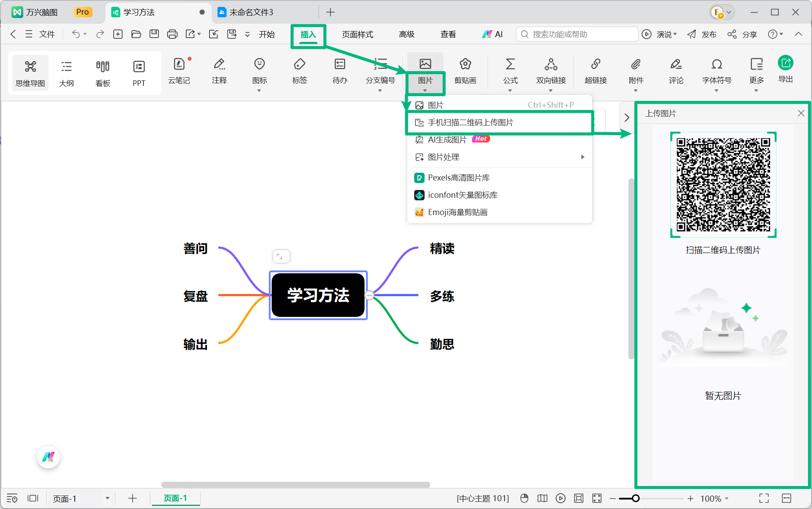The image size is (812, 509).
Task: Click the redo arrow icon
Action: click(x=100, y=34)
